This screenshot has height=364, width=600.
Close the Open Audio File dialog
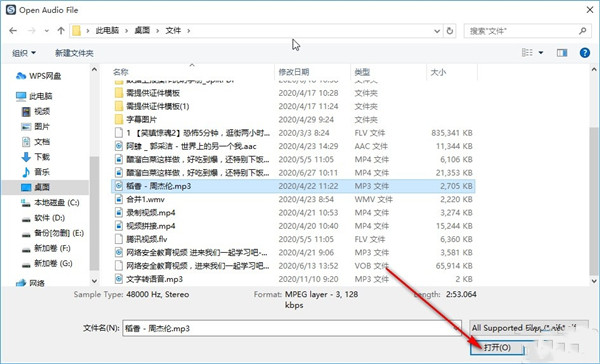tap(590, 10)
